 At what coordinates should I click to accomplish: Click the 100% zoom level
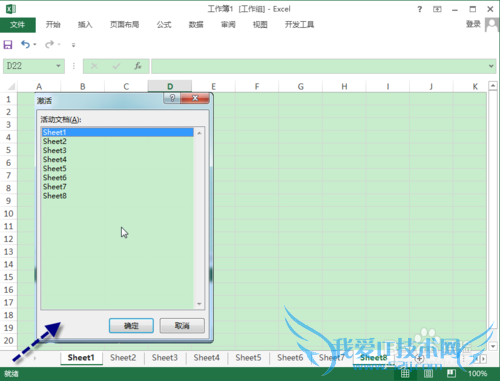pyautogui.click(x=477, y=373)
